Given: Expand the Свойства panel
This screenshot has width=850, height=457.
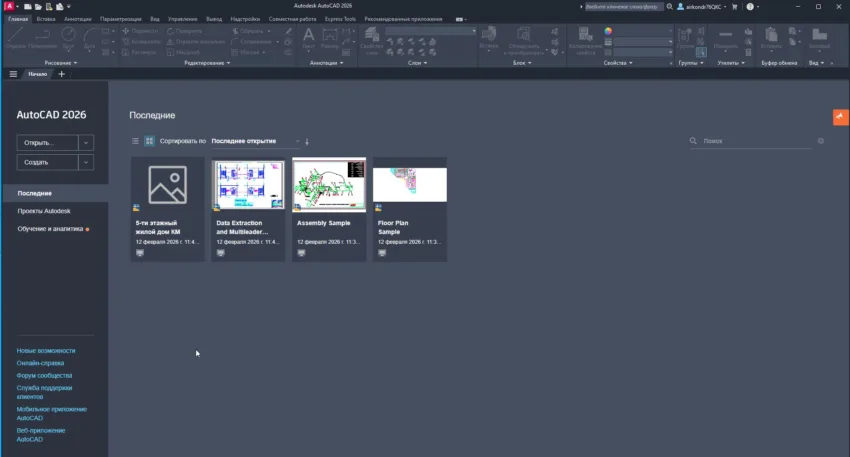Looking at the screenshot, I should click(x=618, y=63).
